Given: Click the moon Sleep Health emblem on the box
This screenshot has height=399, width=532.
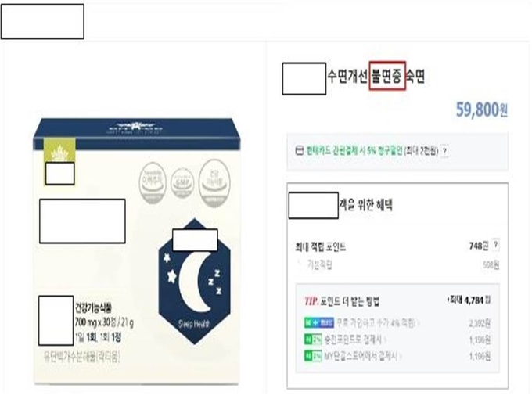Looking at the screenshot, I should [x=194, y=282].
